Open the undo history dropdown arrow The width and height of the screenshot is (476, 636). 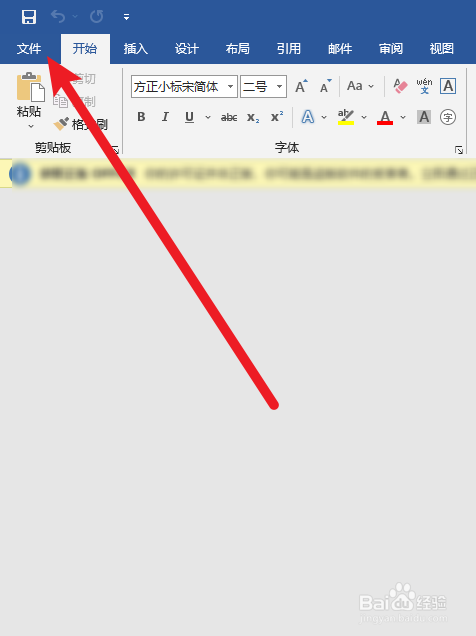(75, 17)
